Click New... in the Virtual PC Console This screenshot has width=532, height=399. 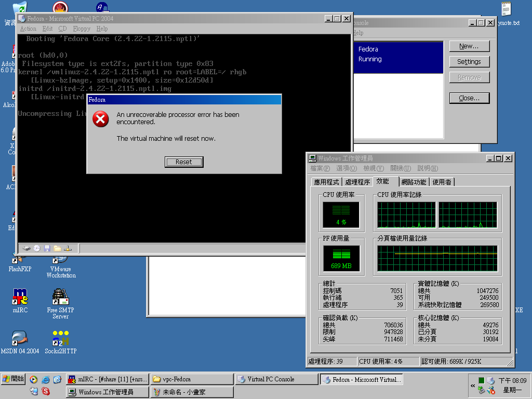(469, 46)
